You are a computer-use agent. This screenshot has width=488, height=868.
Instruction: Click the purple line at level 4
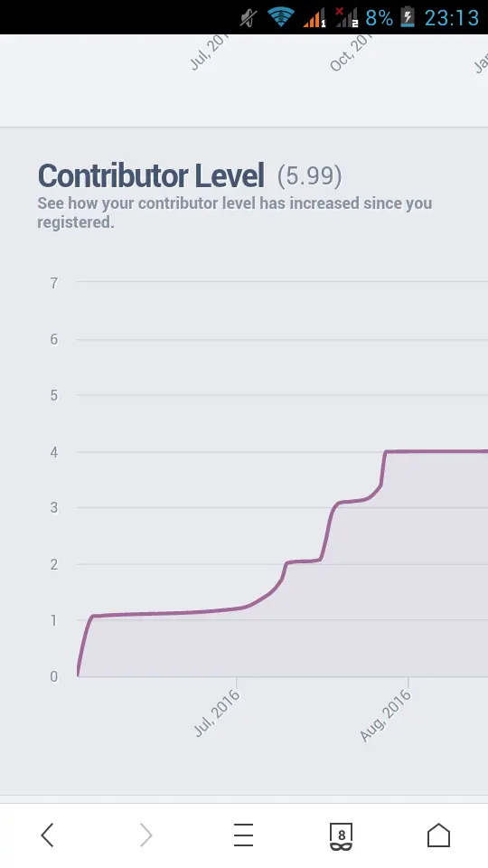[x=437, y=451]
